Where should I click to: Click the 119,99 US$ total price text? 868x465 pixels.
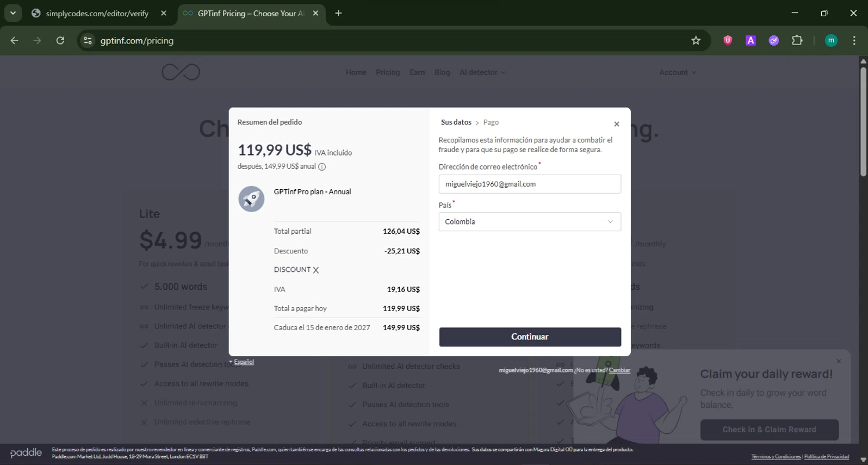(x=275, y=150)
